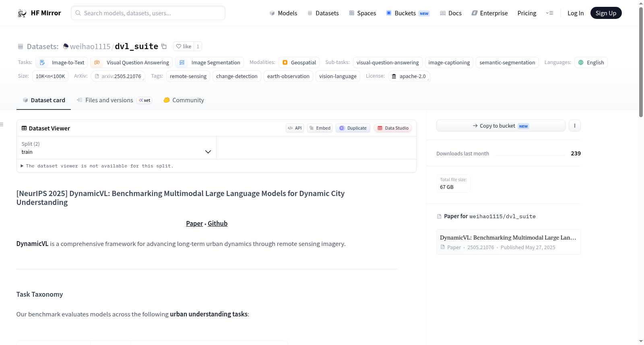Open the Files and versions tab
644x345 pixels.
(114, 100)
